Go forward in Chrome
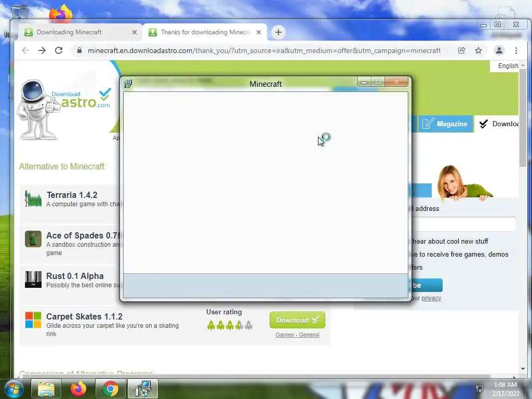Viewport: 532px width, 399px height. click(42, 50)
